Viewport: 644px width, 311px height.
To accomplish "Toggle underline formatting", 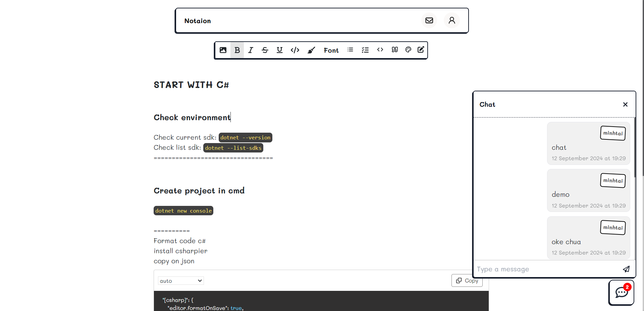I will click(280, 50).
